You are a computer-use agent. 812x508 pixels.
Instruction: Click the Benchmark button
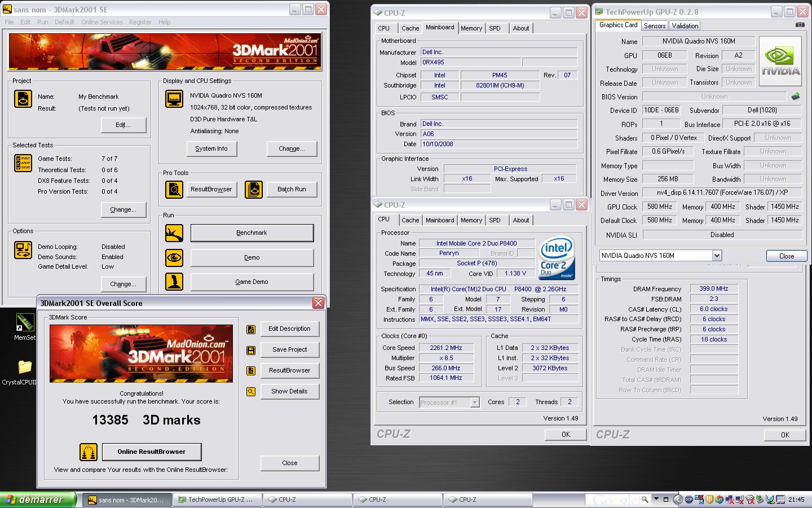252,233
